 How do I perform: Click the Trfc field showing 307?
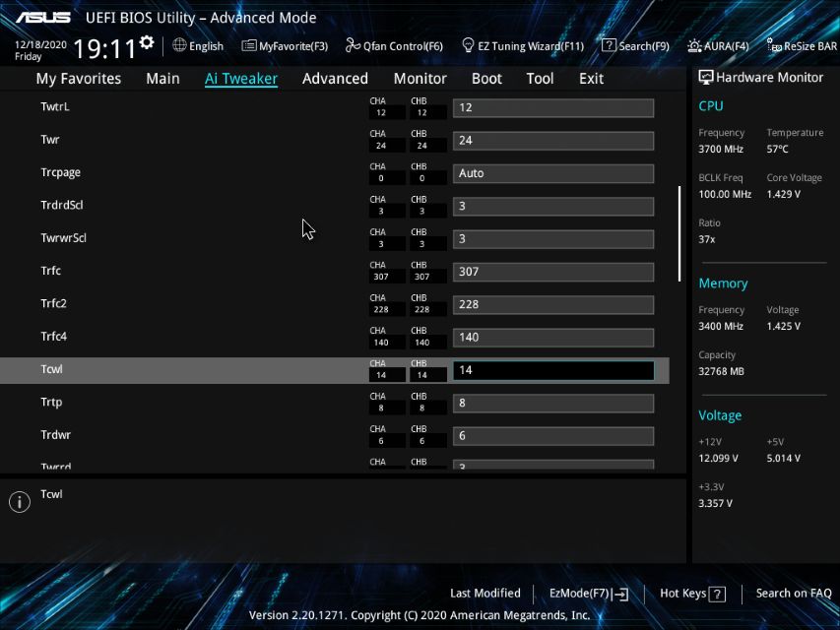(553, 272)
